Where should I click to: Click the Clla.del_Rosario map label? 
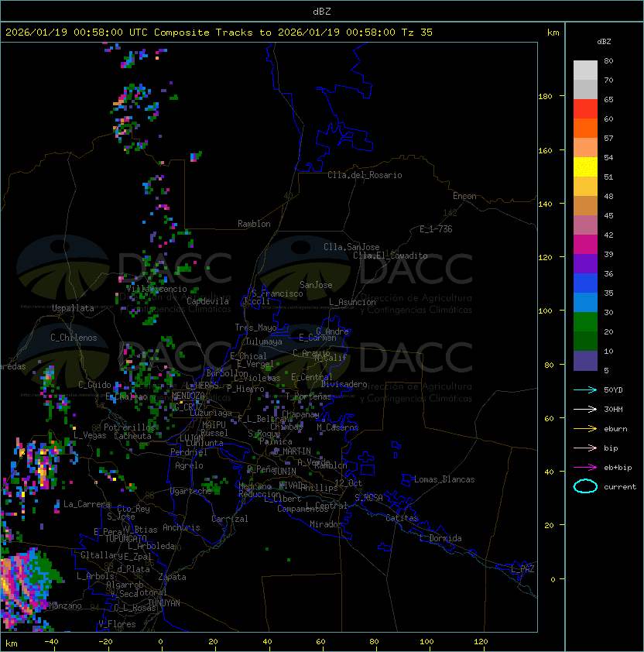365,175
